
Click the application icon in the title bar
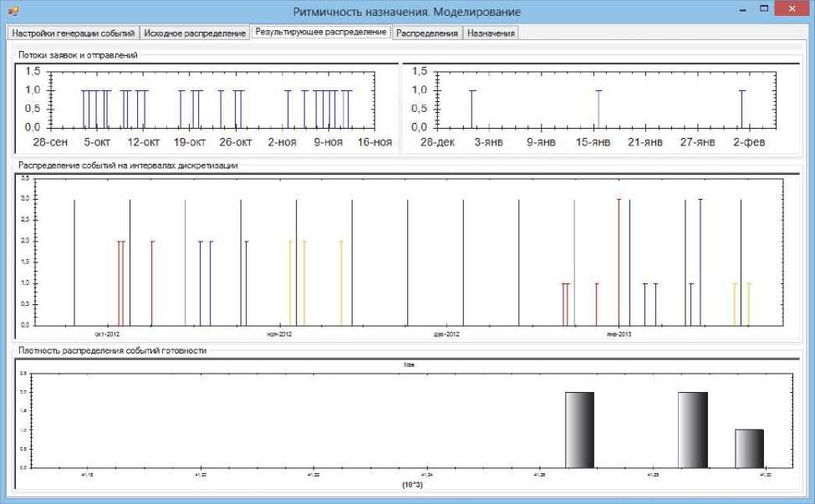(13, 12)
